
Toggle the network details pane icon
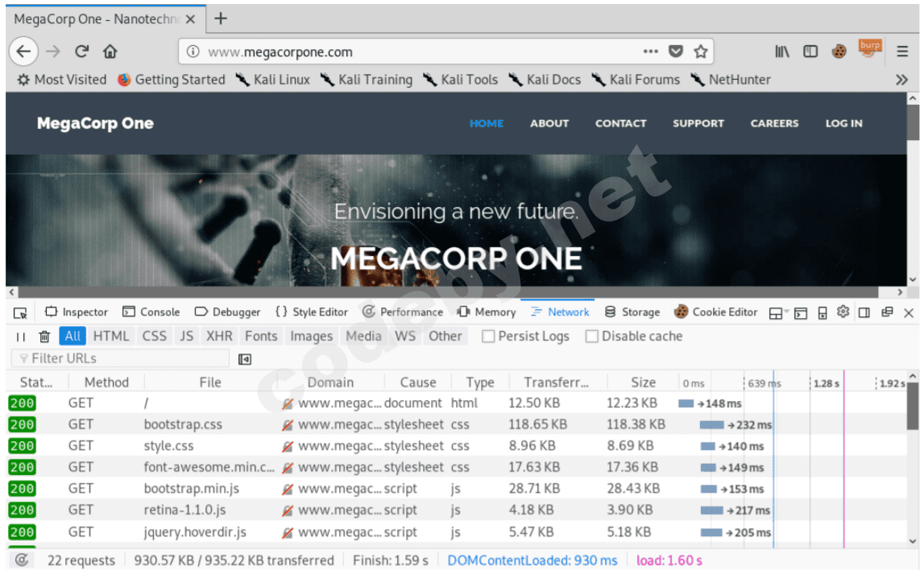(245, 359)
